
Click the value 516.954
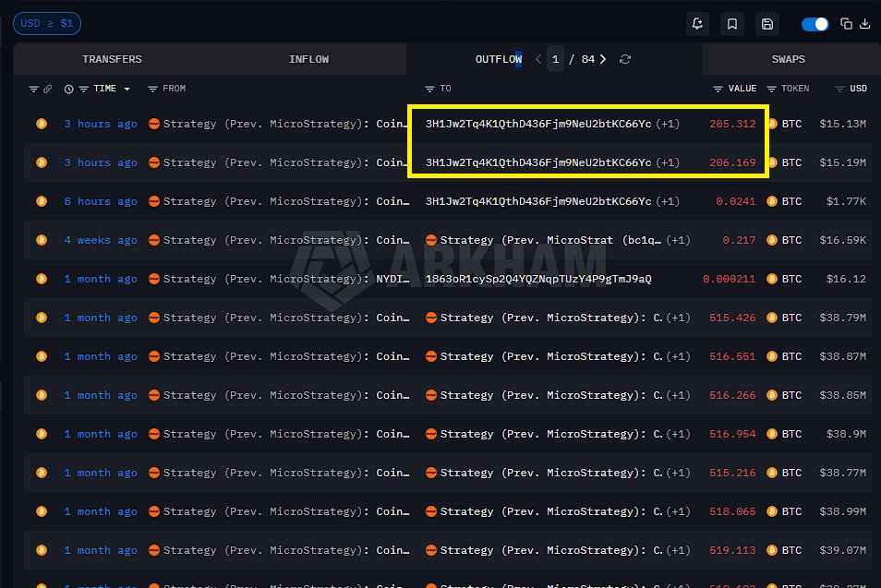coord(732,434)
